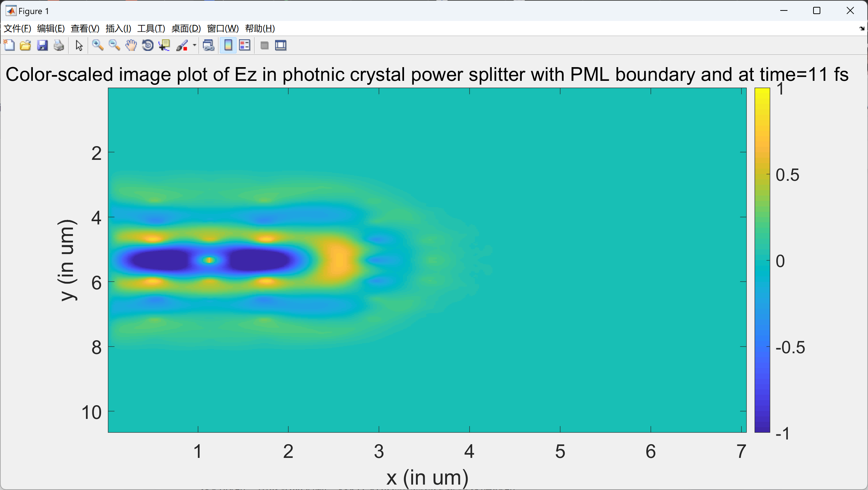Select the Brush data tool
The height and width of the screenshot is (490, 868).
click(x=182, y=45)
